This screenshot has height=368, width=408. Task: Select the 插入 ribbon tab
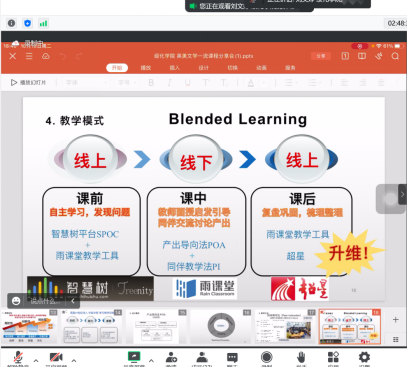(x=175, y=68)
